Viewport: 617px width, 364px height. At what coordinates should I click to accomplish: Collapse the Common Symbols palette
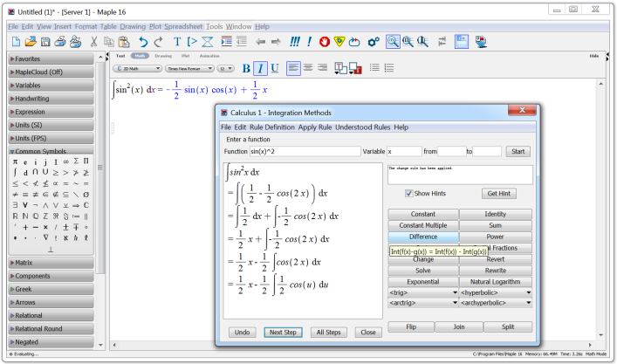[x=51, y=151]
